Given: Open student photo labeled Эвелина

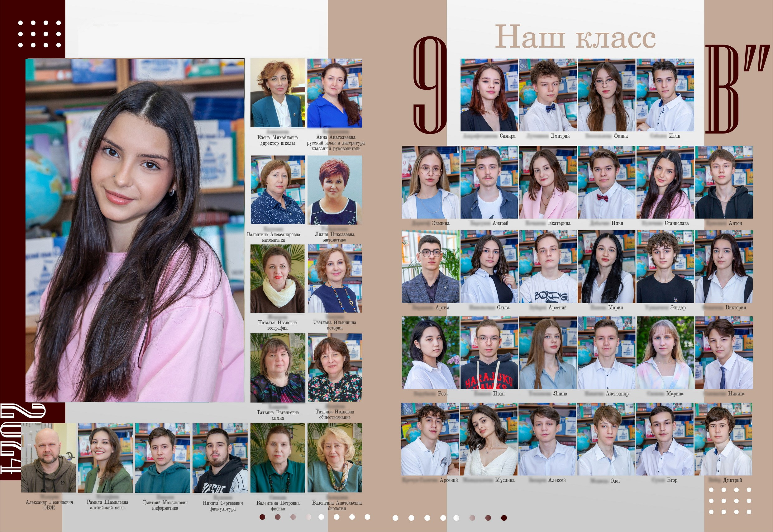Looking at the screenshot, I should 430,182.
